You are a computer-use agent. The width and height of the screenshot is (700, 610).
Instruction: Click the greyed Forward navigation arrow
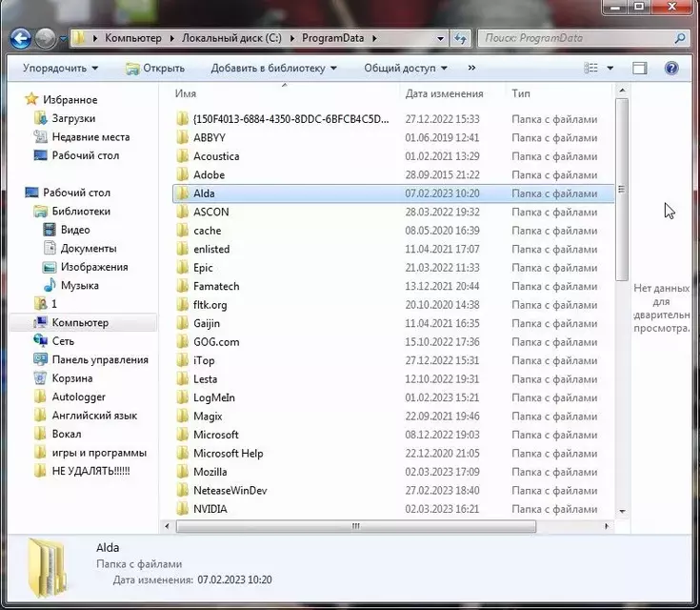click(x=45, y=38)
